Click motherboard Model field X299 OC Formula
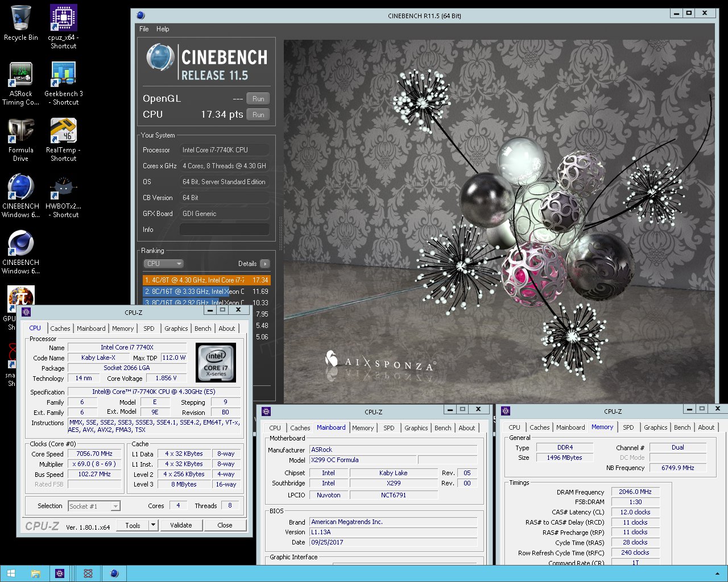This screenshot has height=582, width=728. point(363,460)
